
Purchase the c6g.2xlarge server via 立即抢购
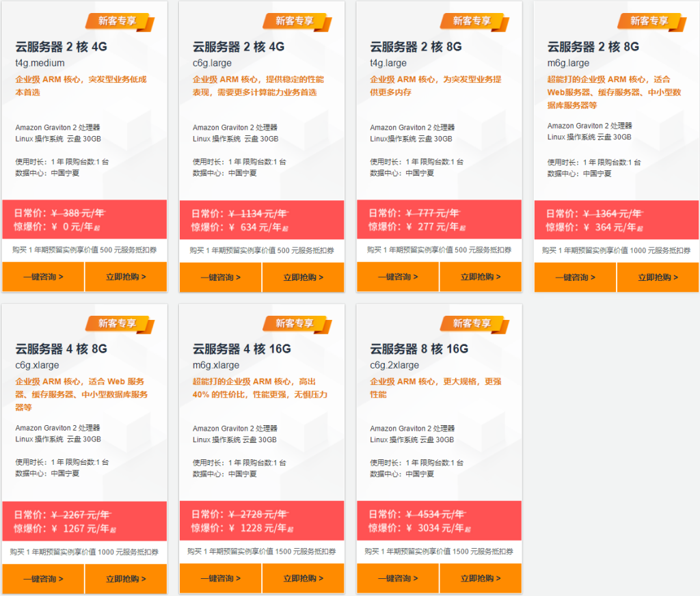coord(481,578)
